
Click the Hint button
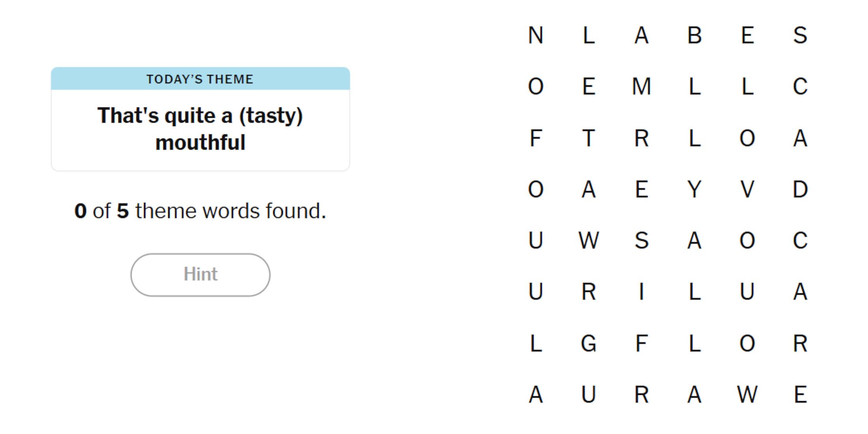coord(200,275)
